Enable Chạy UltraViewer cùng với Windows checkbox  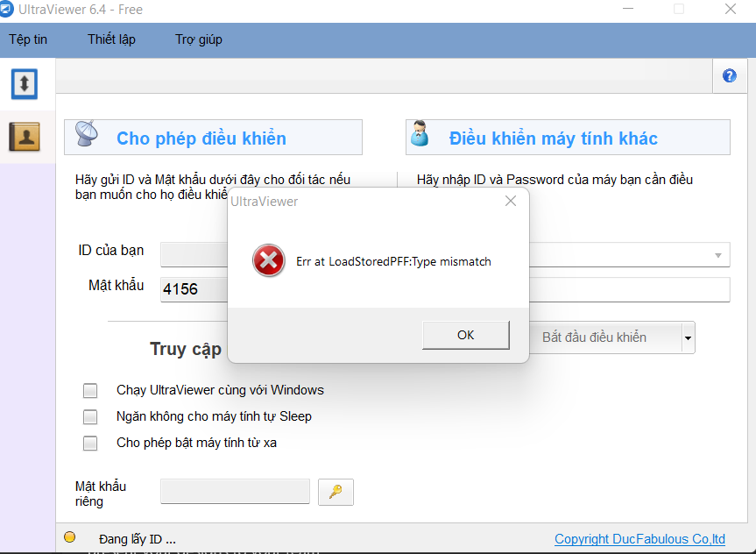90,390
